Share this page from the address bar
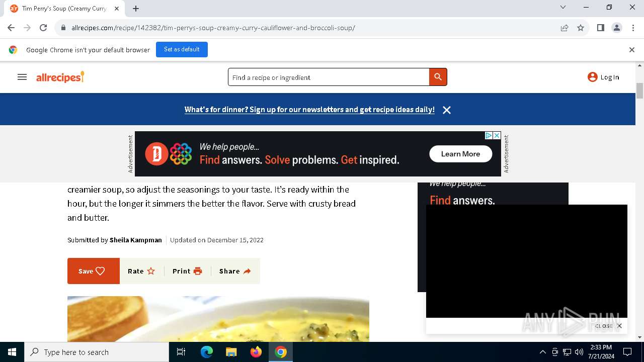The width and height of the screenshot is (644, 362). (x=565, y=28)
